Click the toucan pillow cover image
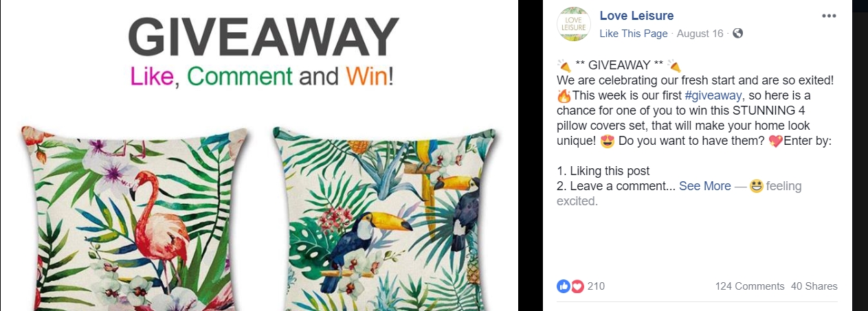This screenshot has width=868, height=311. (384, 218)
